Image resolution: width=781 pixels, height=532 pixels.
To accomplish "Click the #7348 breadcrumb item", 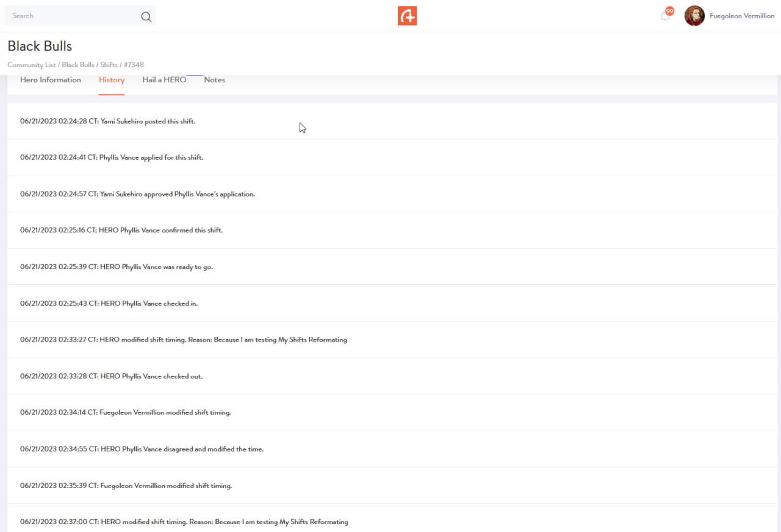I will (x=134, y=65).
